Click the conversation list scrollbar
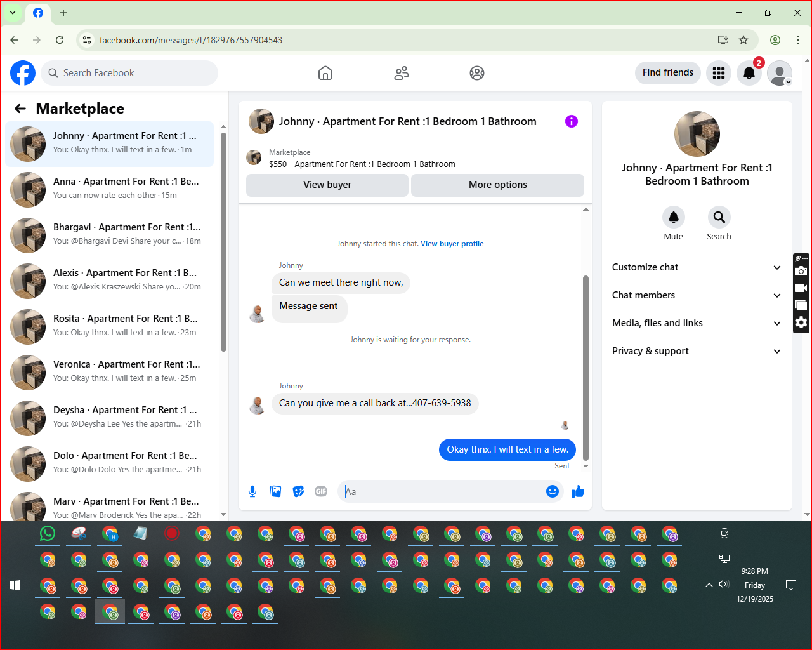812x650 pixels. click(223, 241)
